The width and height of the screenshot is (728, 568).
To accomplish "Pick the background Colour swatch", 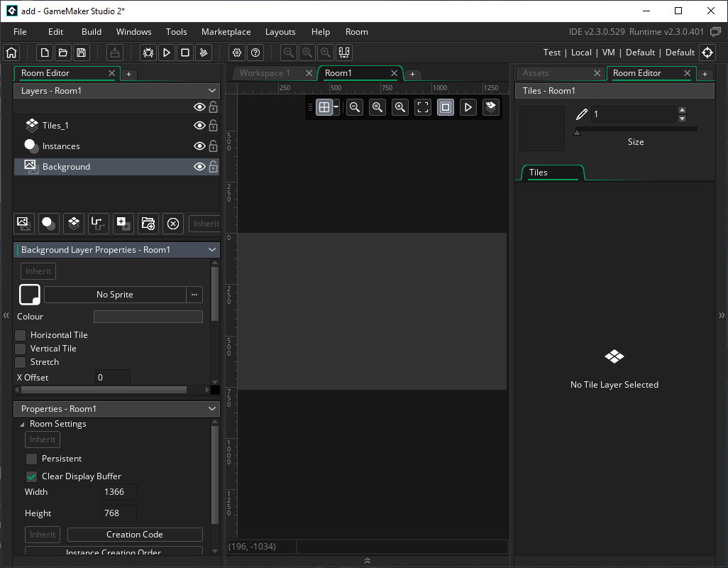I will 148,317.
